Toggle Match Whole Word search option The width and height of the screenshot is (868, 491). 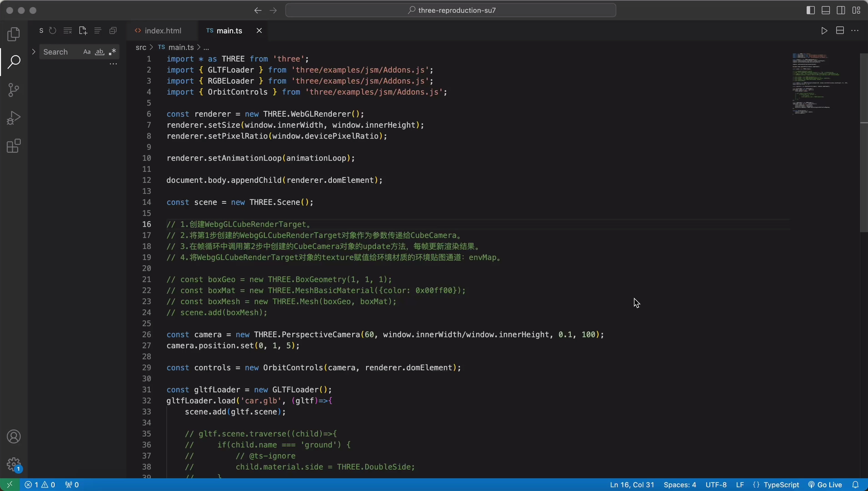coord(100,52)
